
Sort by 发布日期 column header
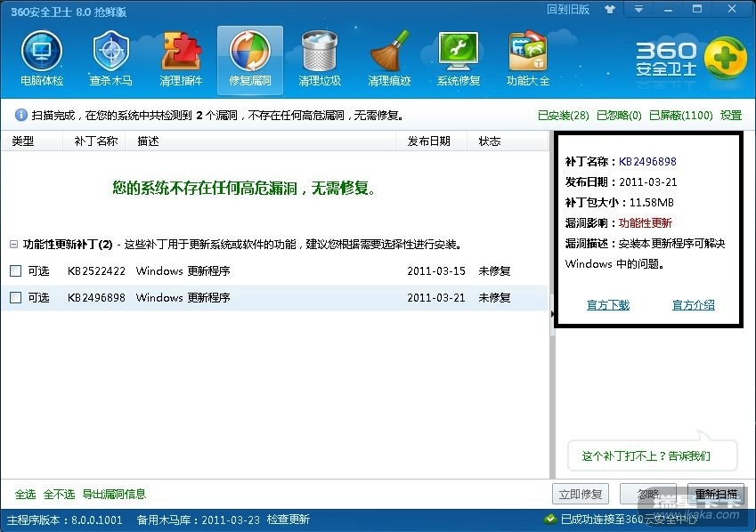(x=432, y=141)
